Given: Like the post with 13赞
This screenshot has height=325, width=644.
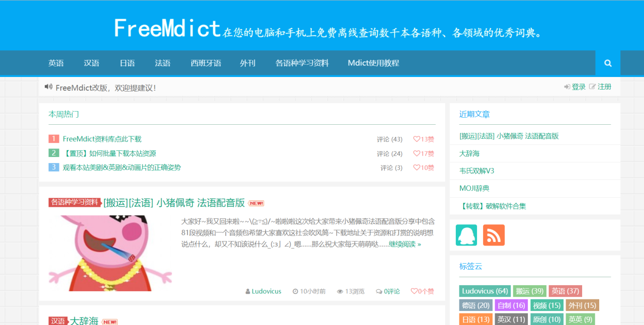Looking at the screenshot, I should coord(424,139).
